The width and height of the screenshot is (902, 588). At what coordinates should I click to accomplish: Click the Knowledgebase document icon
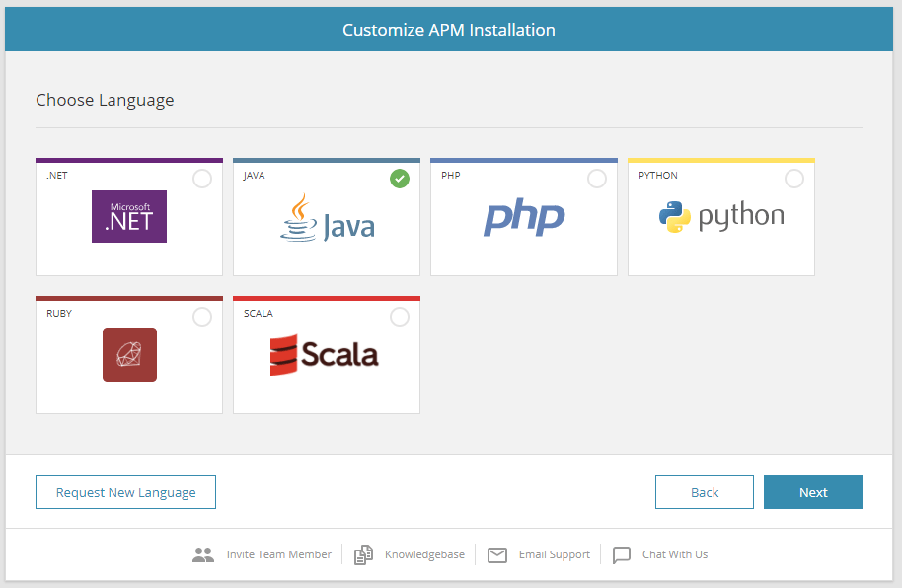click(364, 554)
